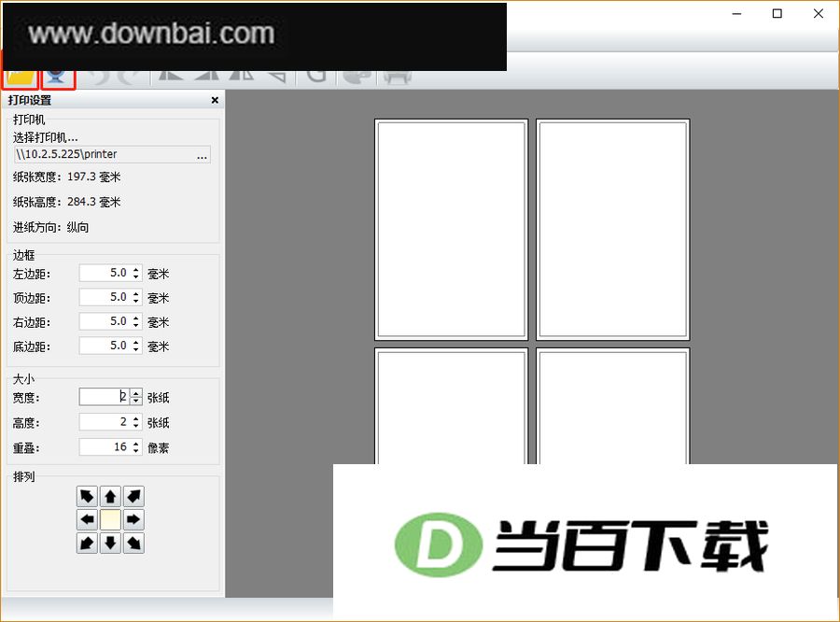Viewport: 840px width, 622px height.
Task: Decrease the 底边距 value with down arrow
Action: click(x=136, y=349)
